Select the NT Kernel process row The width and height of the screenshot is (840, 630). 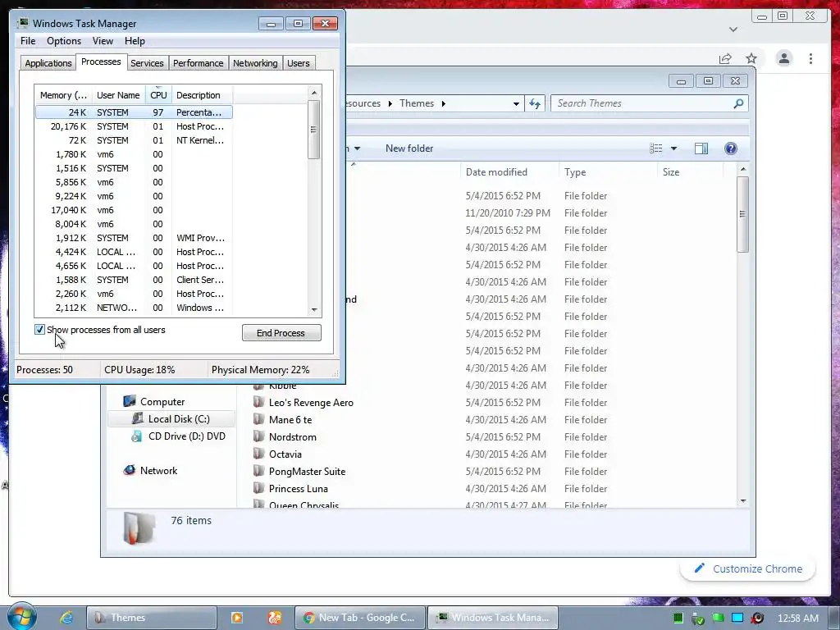coord(134,140)
